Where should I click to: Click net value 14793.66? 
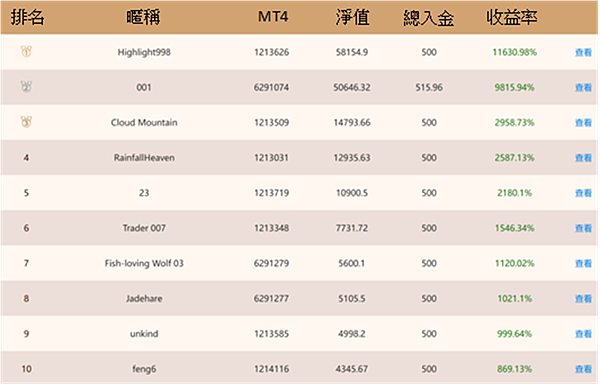[x=352, y=123]
